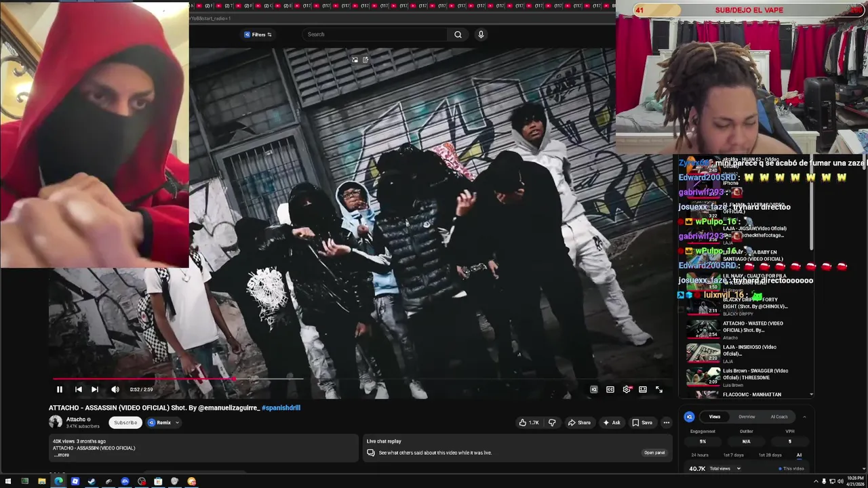This screenshot has width=868, height=488.
Task: Select the 24 hours range
Action: (700, 455)
